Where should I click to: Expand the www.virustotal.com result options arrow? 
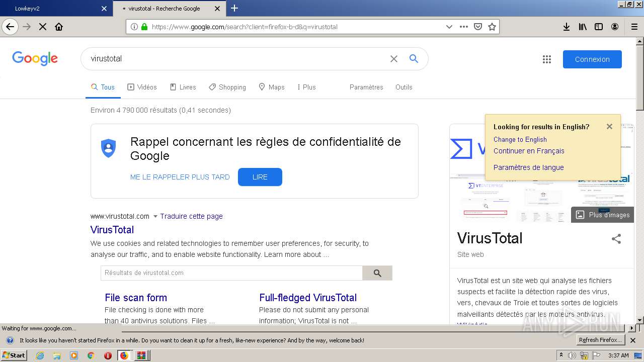[x=155, y=217]
